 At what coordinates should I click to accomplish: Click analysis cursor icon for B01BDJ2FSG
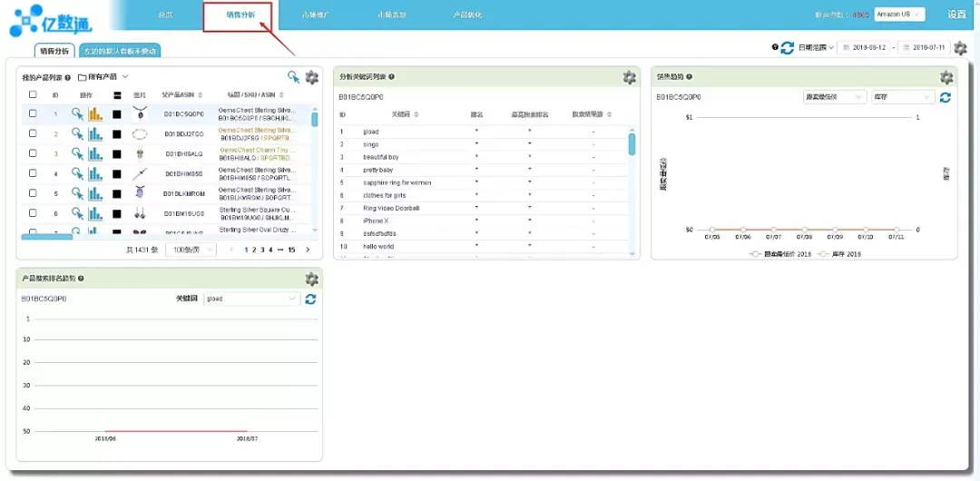click(x=77, y=133)
